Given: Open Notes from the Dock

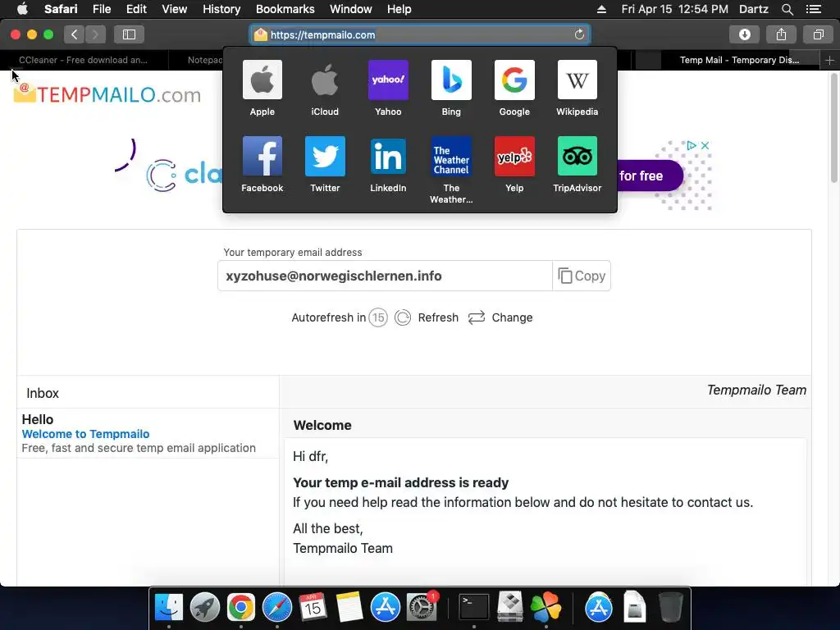Looking at the screenshot, I should [349, 608].
